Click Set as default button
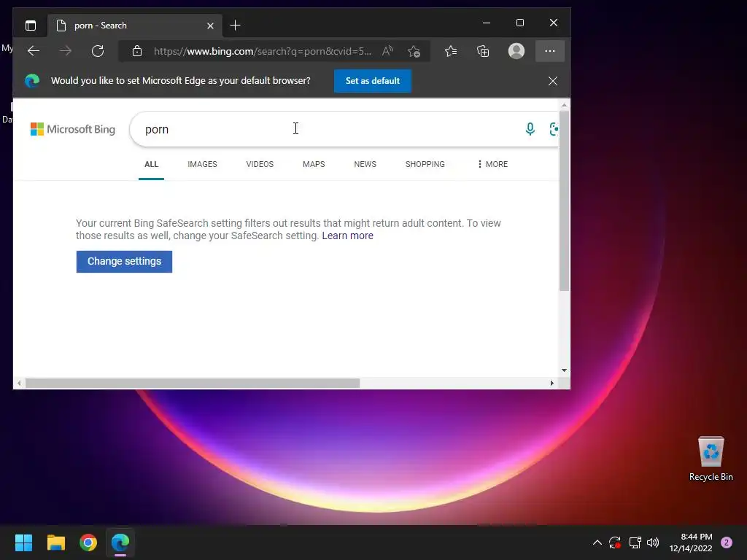 373,81
